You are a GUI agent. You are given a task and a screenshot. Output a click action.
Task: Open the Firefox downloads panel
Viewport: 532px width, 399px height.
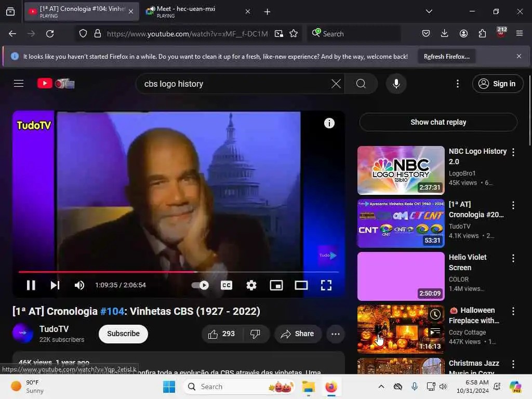coord(445,33)
